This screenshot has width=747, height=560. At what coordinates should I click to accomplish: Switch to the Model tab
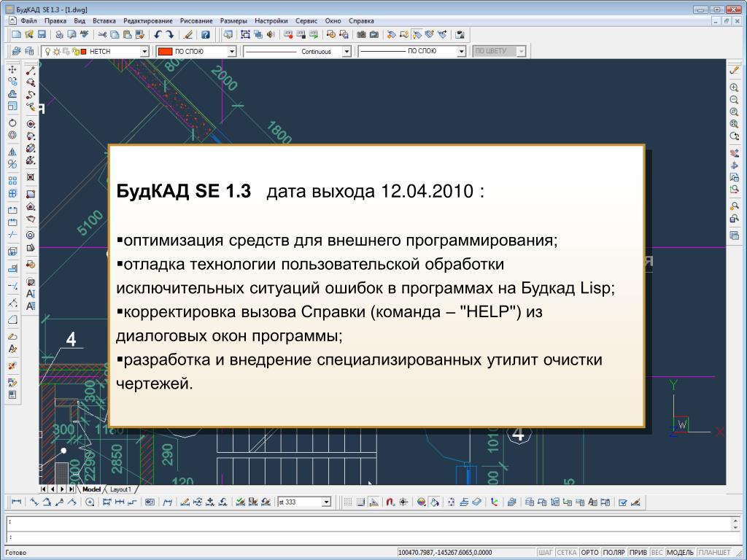pyautogui.click(x=91, y=489)
